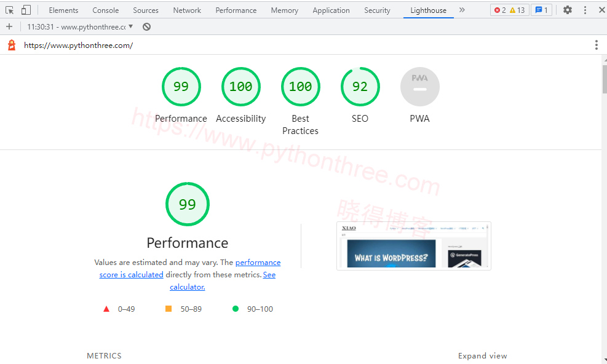Toggle the device toolbar icon
Screen dimensions: 607x364
coord(26,10)
